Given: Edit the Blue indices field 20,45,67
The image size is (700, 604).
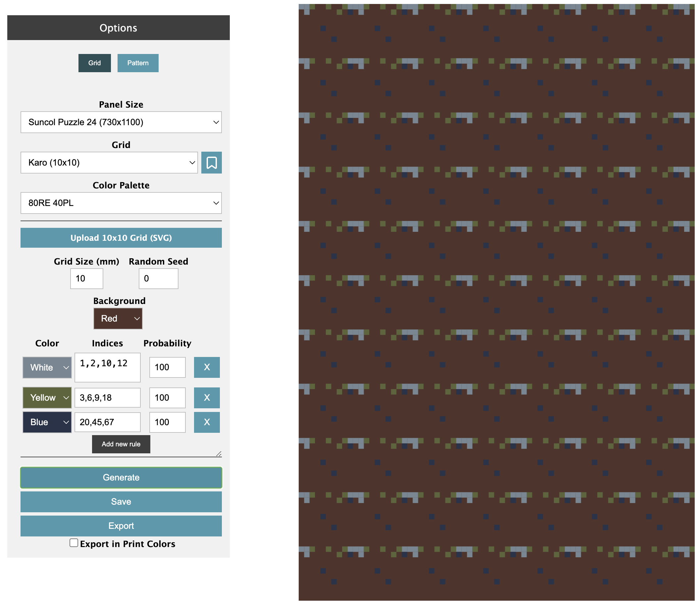Looking at the screenshot, I should tap(107, 422).
